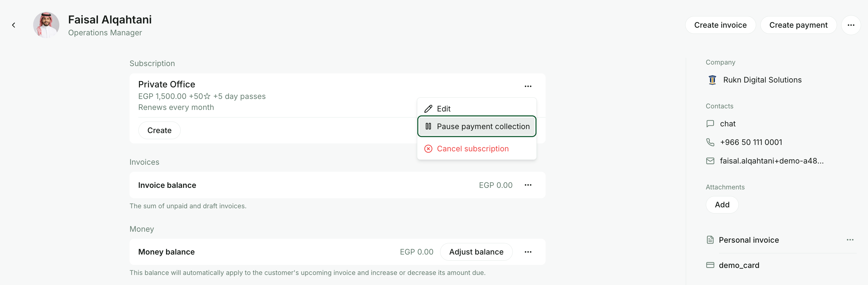Click the Create invoice button
Image resolution: width=868 pixels, height=285 pixels.
720,25
